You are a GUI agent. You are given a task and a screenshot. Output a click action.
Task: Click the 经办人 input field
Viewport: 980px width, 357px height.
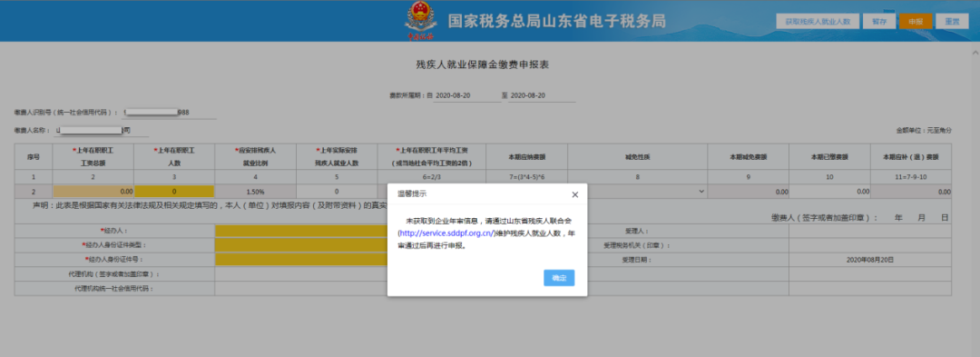(301, 231)
